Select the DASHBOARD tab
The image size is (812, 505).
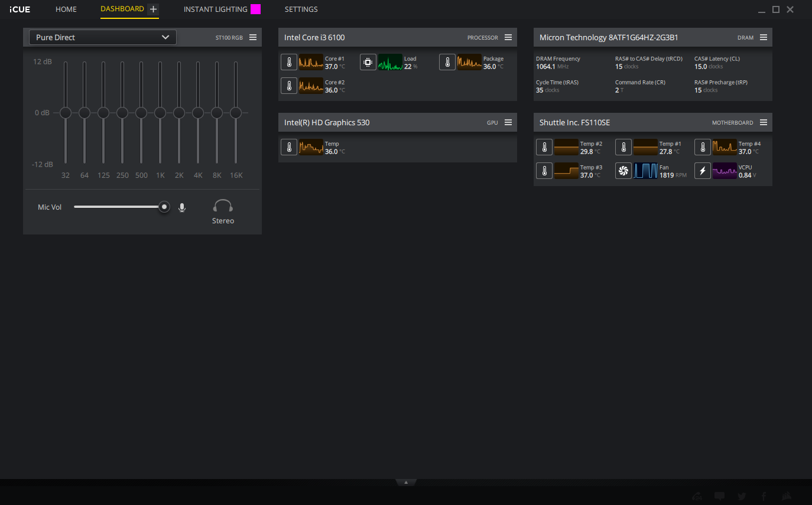click(x=122, y=9)
